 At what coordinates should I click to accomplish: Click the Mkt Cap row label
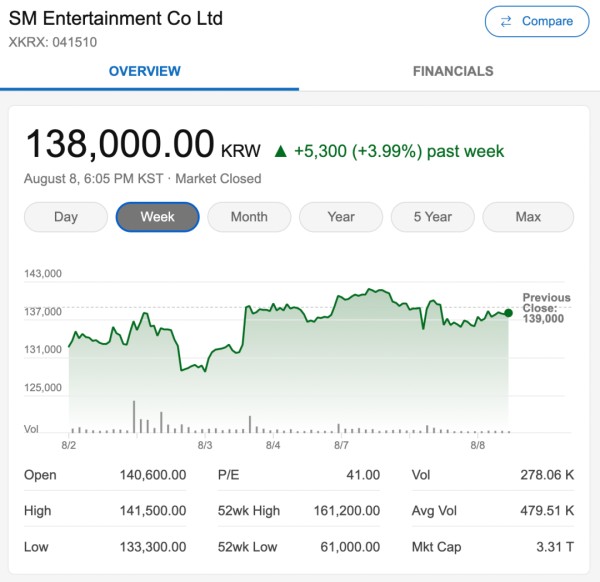point(436,547)
